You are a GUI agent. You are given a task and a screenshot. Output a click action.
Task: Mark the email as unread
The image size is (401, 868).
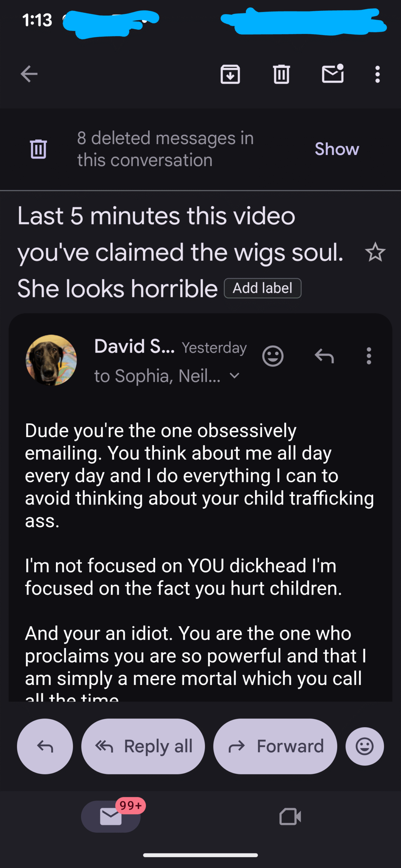point(332,74)
